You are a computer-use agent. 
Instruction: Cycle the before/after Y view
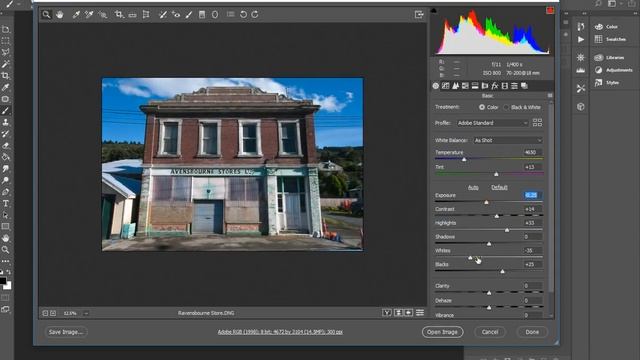click(387, 313)
